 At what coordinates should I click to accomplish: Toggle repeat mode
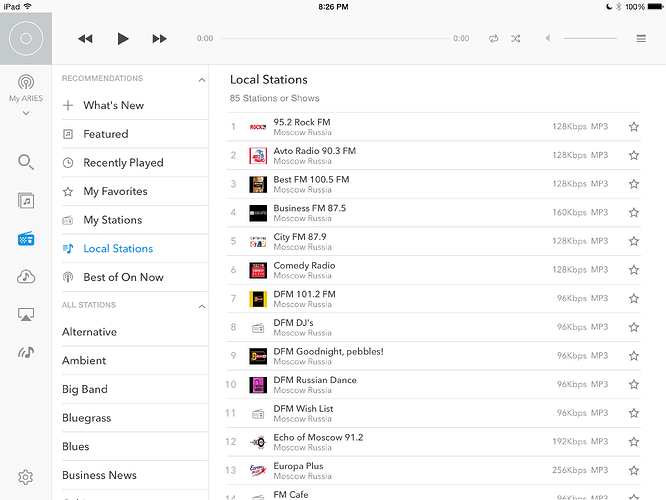(493, 39)
